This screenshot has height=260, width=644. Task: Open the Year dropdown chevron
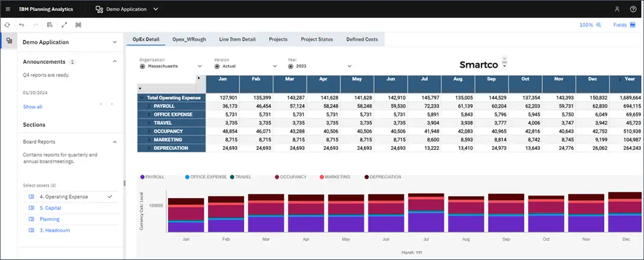point(350,66)
